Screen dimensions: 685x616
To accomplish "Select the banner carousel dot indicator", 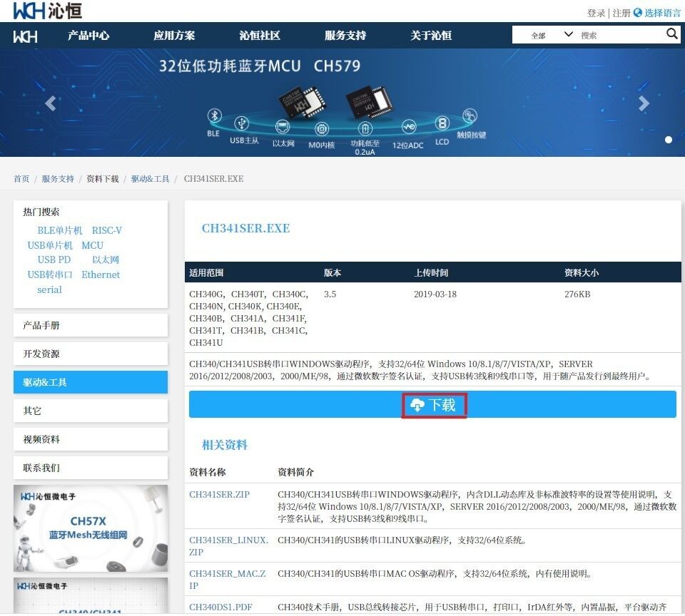I will [669, 140].
